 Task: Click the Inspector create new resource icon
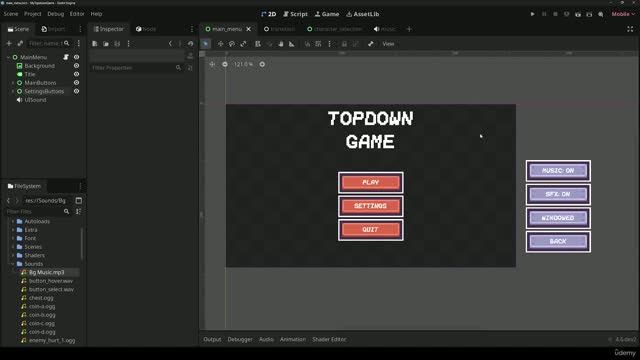pos(95,44)
